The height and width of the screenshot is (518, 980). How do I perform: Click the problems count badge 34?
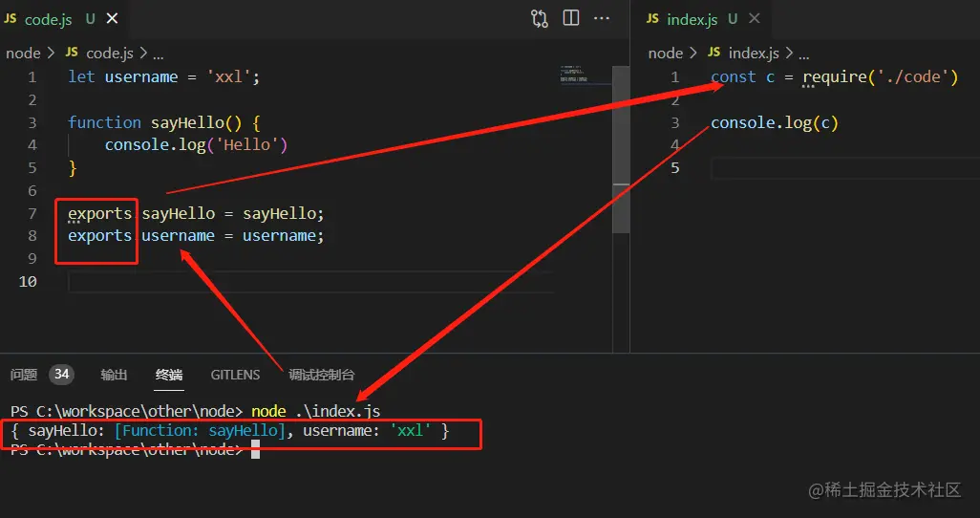(x=61, y=374)
